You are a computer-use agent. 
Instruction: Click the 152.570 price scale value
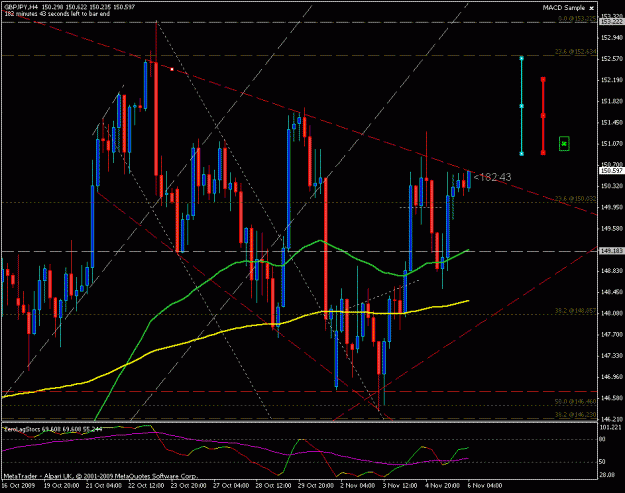tap(611, 59)
